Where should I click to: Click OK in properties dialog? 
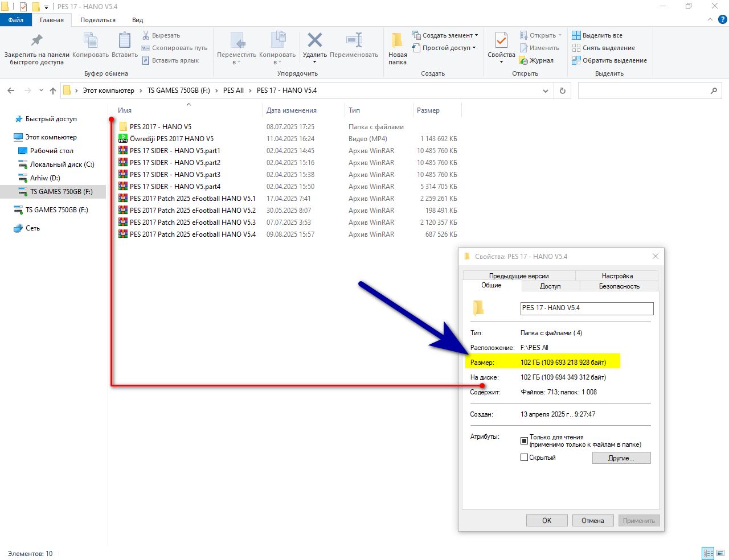point(547,521)
